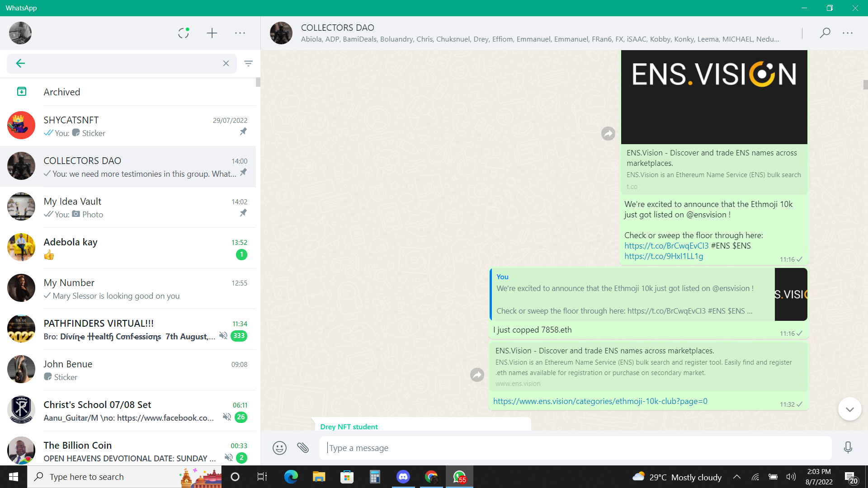Open the emoji picker
Screen dimensions: 868x488
(279, 448)
